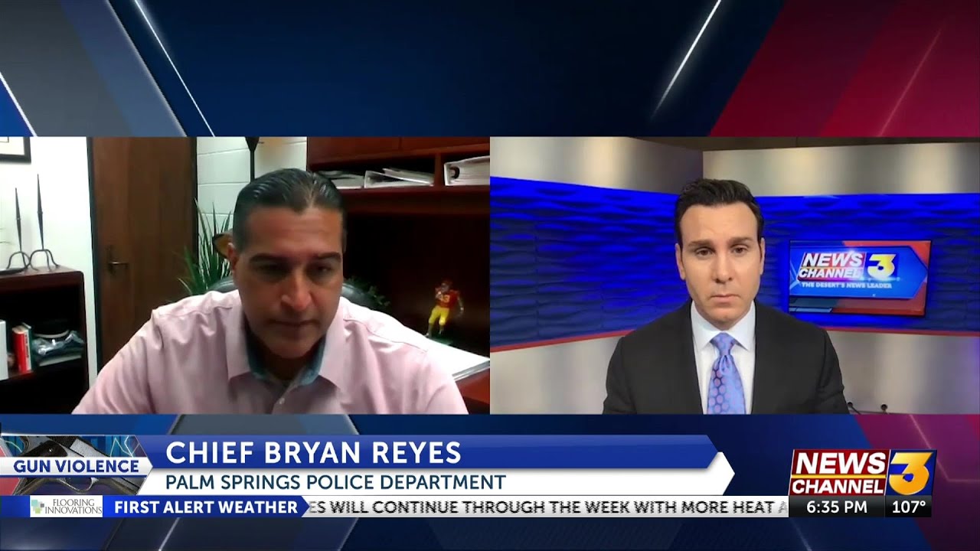The image size is (980, 551).
Task: Click the 107° temperature readout
Action: [x=909, y=507]
